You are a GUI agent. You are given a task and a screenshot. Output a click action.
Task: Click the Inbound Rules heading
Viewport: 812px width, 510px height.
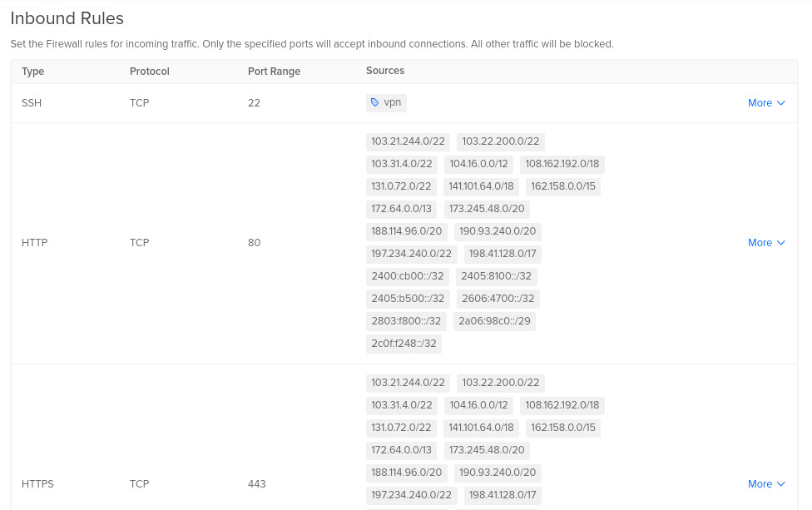67,18
